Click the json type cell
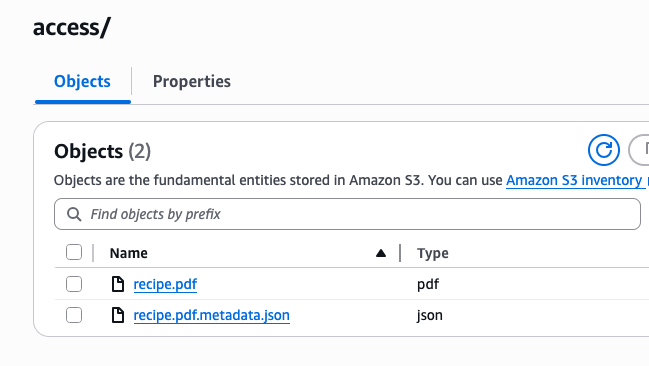This screenshot has height=366, width=649. click(430, 315)
